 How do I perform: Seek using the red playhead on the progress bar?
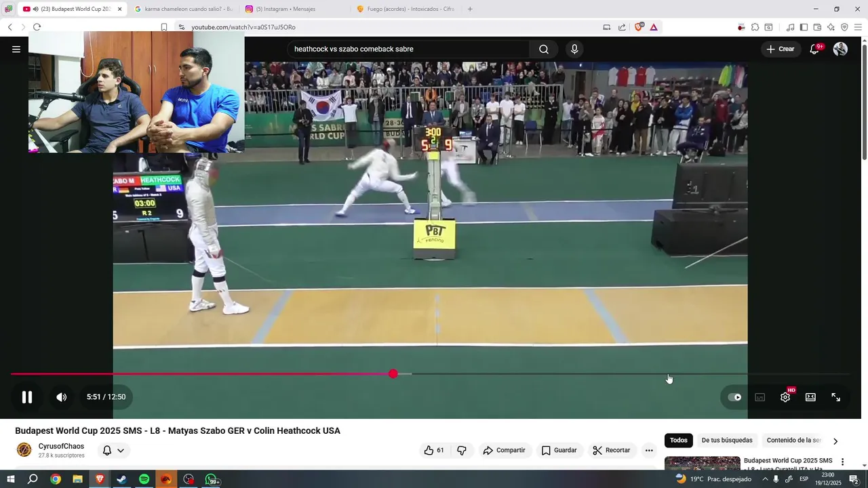pyautogui.click(x=393, y=373)
